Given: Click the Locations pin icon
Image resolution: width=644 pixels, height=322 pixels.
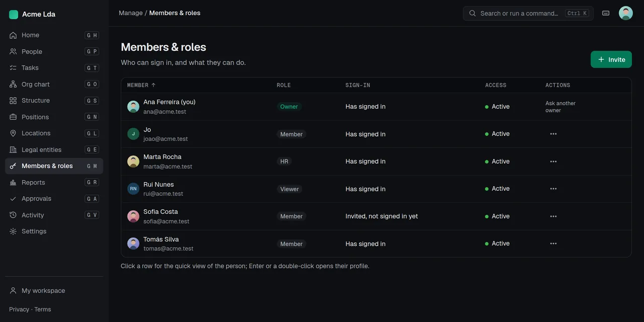Looking at the screenshot, I should pos(13,133).
